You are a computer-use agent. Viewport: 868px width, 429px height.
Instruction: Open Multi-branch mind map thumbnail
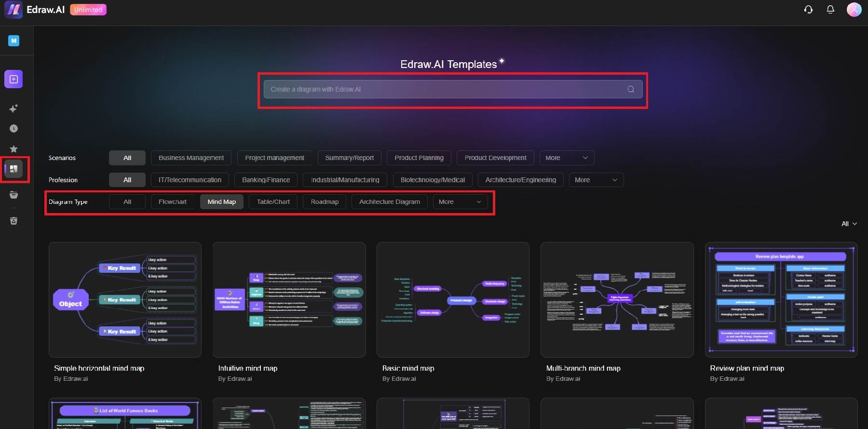pos(617,300)
